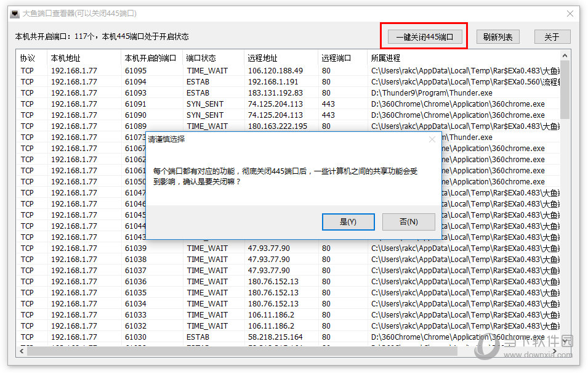
Task: Sort by the 远程地址 column header
Action: [281, 58]
